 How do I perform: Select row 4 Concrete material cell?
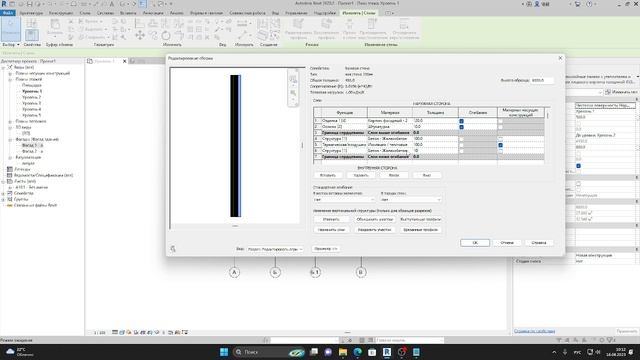(389, 139)
